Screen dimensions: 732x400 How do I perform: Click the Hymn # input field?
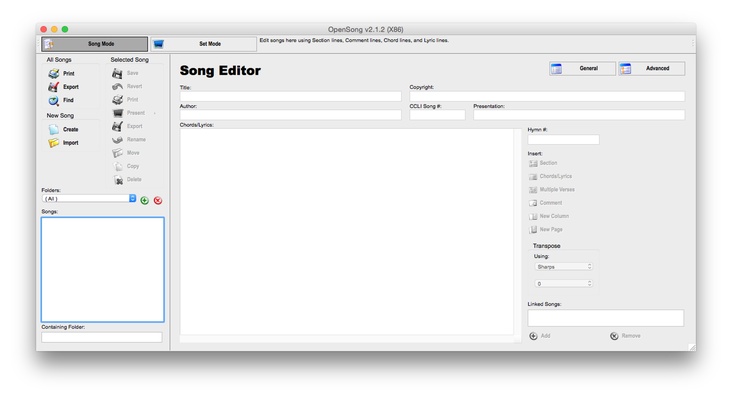click(x=563, y=140)
